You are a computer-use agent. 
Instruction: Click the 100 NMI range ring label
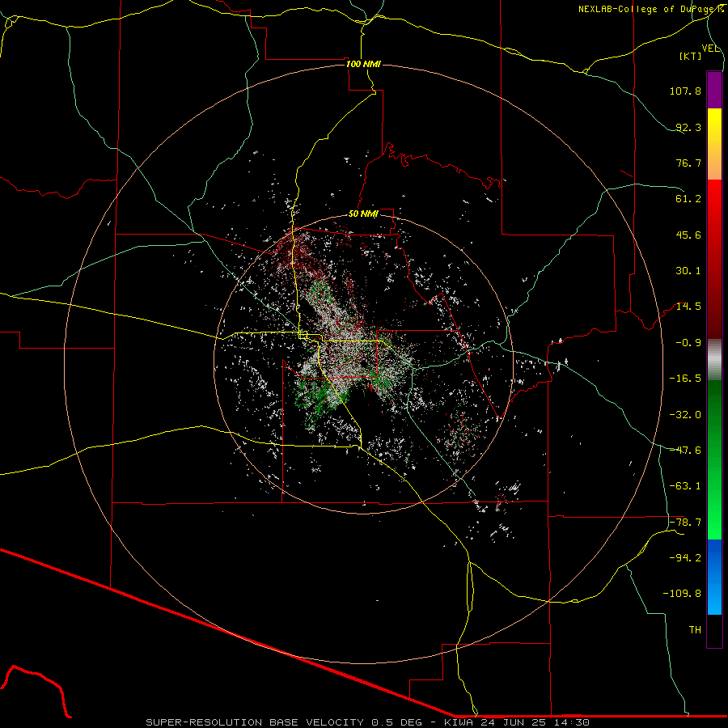pyautogui.click(x=363, y=64)
